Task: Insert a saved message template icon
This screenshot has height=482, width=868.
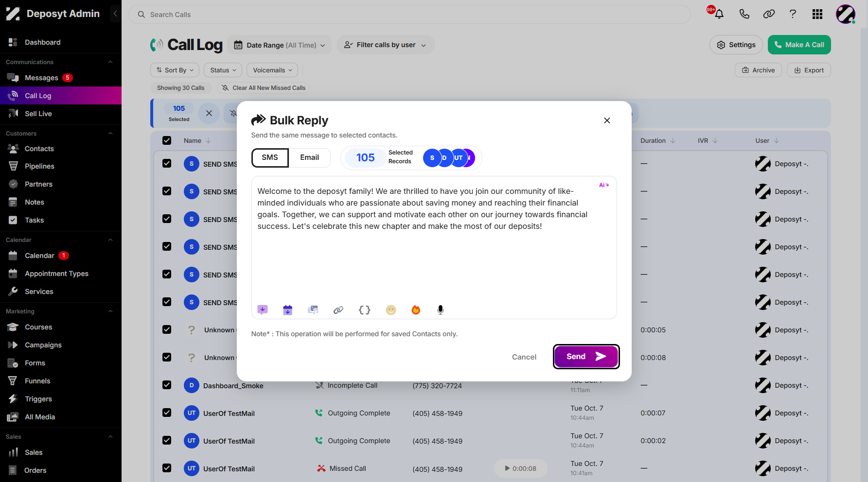Action: [263, 310]
